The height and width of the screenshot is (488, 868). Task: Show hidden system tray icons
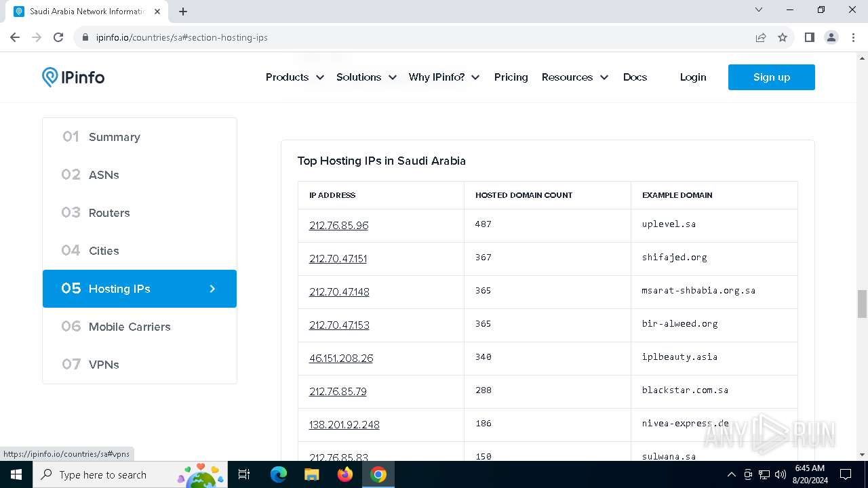point(731,474)
